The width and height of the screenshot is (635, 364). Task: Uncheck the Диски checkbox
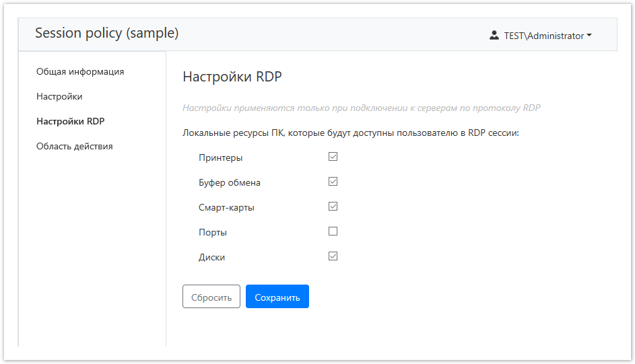pyautogui.click(x=333, y=256)
